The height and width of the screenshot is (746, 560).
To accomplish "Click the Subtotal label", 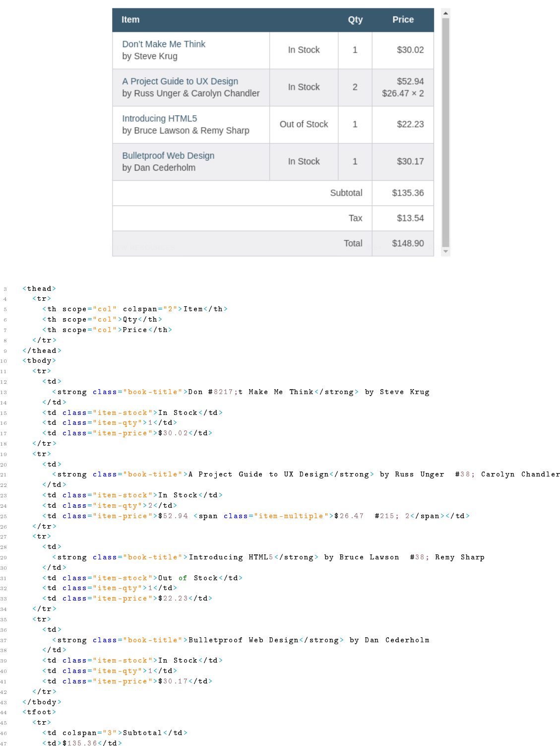I will (x=346, y=193).
